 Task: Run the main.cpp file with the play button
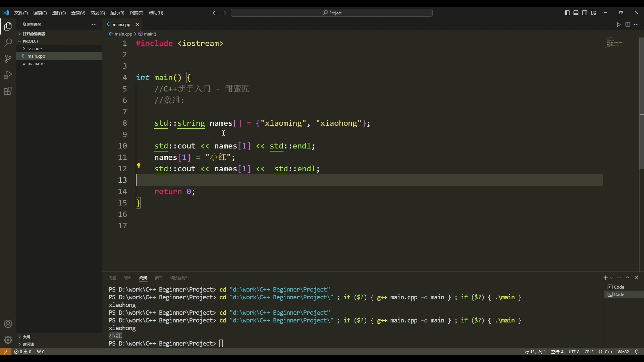(x=618, y=24)
